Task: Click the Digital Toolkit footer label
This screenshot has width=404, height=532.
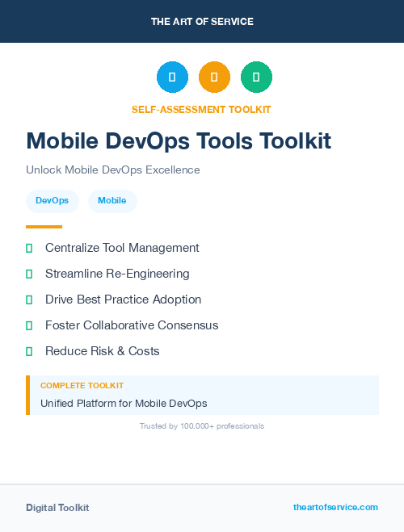Action: tap(57, 508)
